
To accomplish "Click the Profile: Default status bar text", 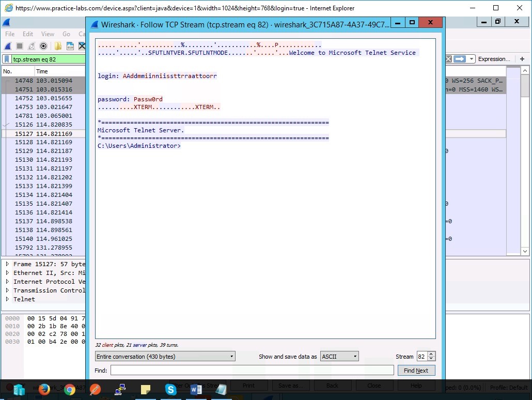I will tap(509, 388).
